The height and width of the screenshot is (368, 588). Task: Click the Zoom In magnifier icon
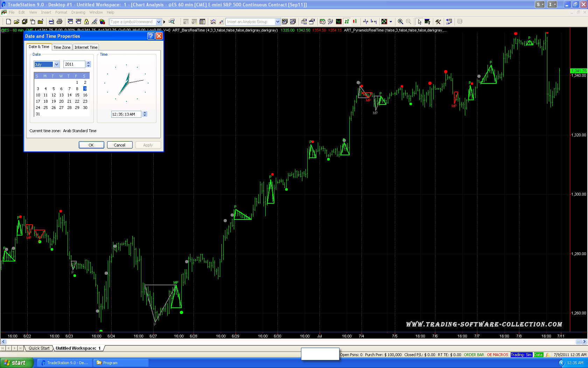pos(400,22)
